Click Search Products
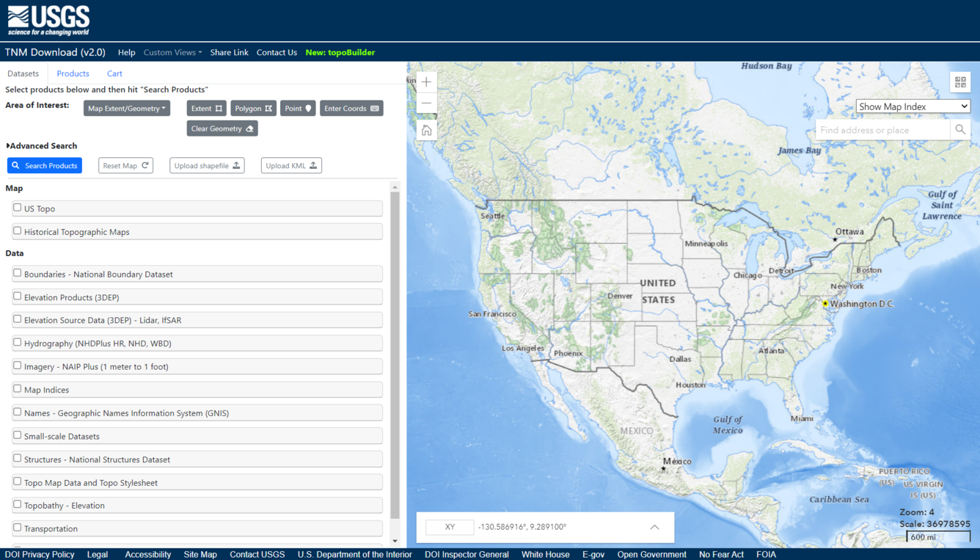980x560 pixels. coord(45,166)
